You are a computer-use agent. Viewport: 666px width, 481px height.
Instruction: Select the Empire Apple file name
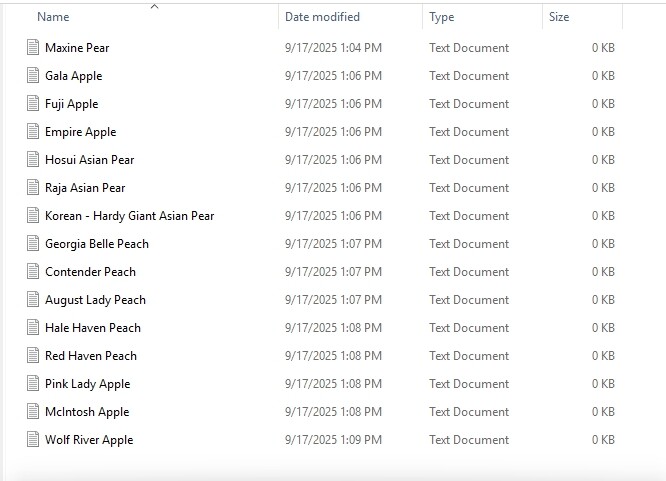coord(80,132)
